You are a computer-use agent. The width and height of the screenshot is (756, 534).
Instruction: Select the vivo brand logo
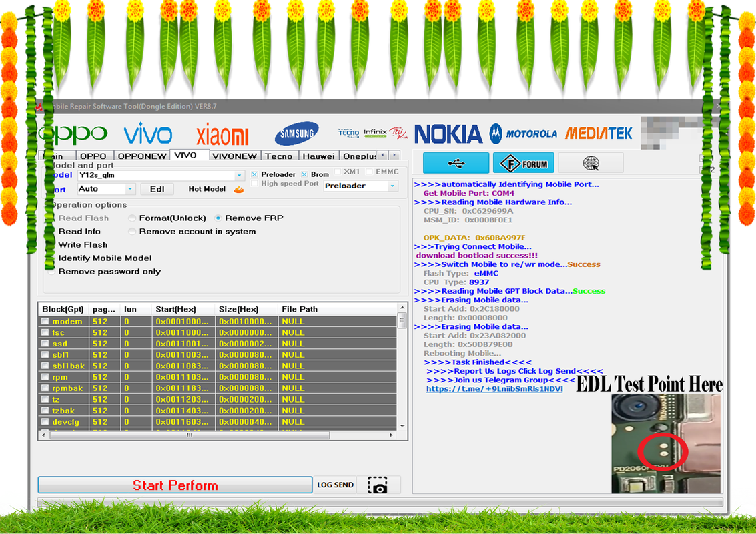[x=148, y=134]
